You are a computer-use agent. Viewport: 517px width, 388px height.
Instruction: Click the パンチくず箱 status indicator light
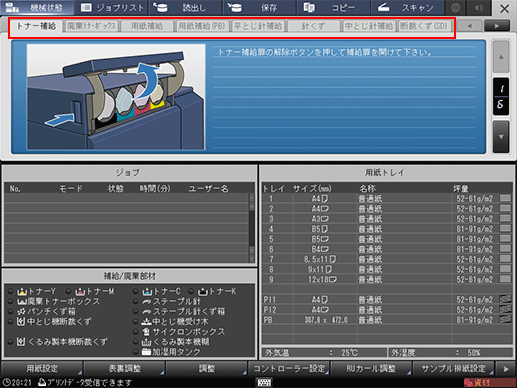pos(11,312)
